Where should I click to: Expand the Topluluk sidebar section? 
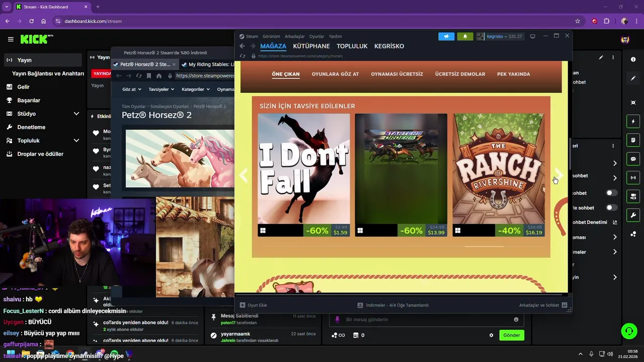pos(76,140)
